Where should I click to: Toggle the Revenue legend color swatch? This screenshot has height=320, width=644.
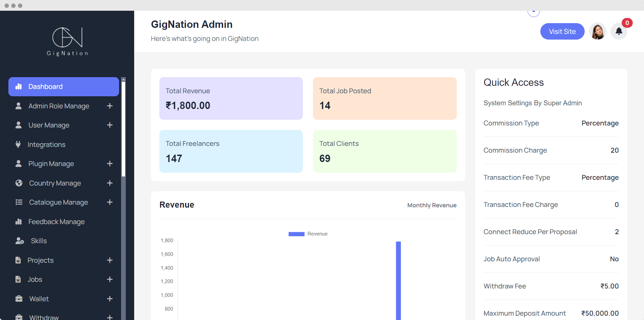pos(297,234)
